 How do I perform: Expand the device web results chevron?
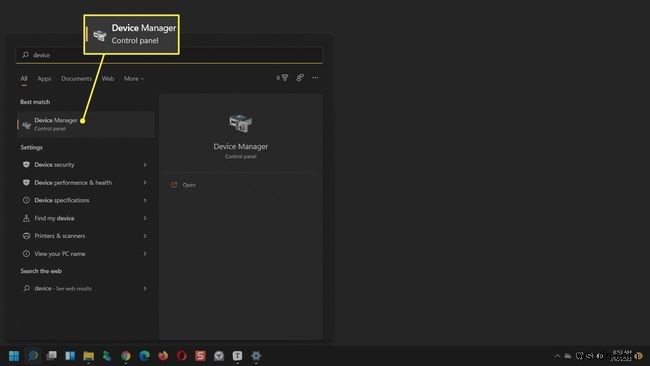coord(145,288)
